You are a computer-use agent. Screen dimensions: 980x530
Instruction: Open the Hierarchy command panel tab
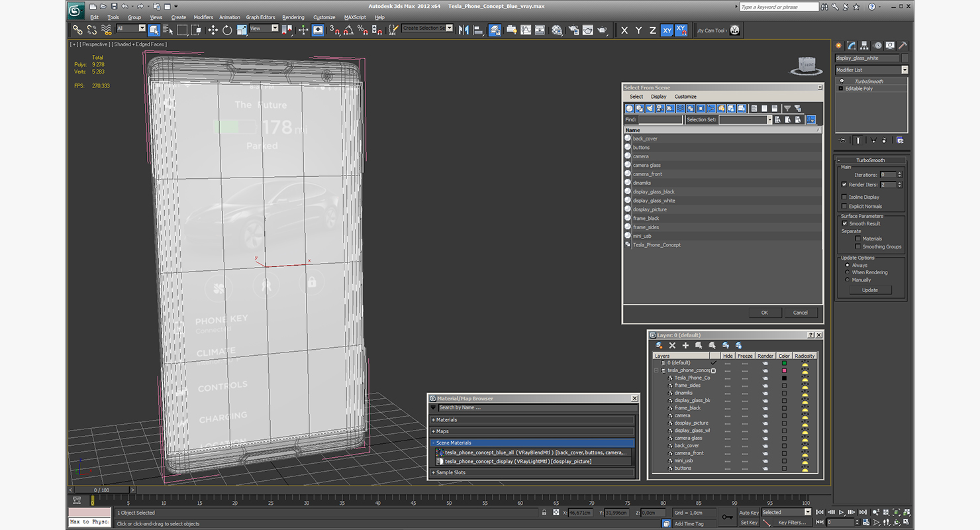(865, 46)
